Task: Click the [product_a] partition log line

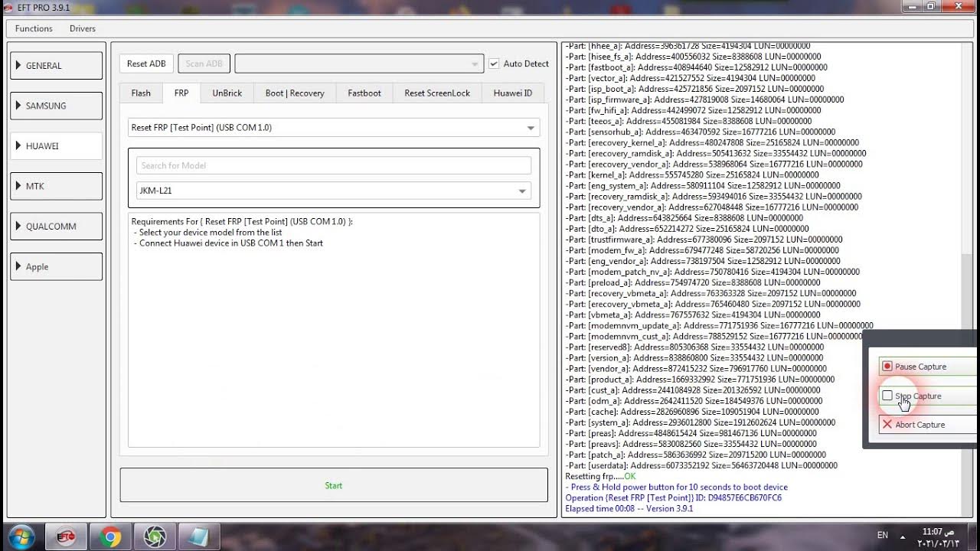Action: point(700,380)
